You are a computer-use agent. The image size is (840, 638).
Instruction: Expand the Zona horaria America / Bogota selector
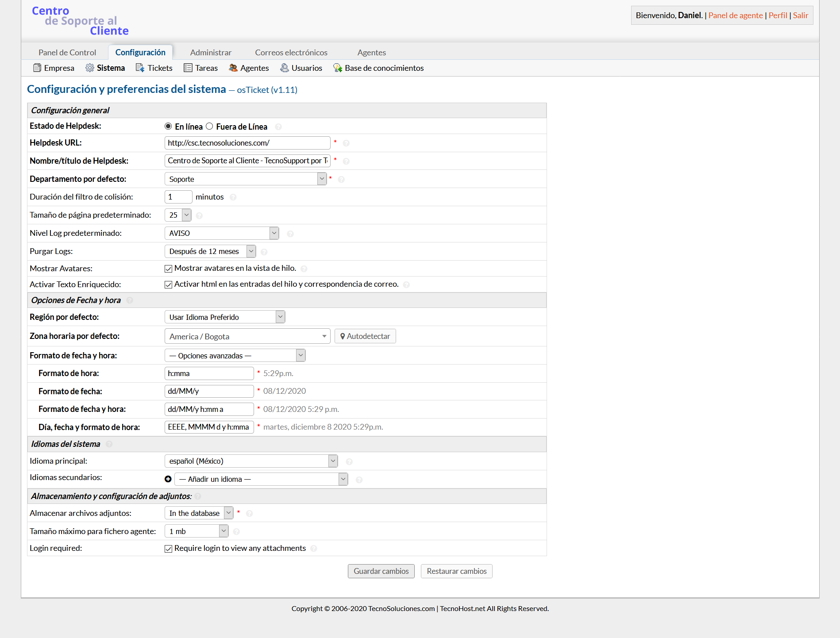tap(247, 336)
